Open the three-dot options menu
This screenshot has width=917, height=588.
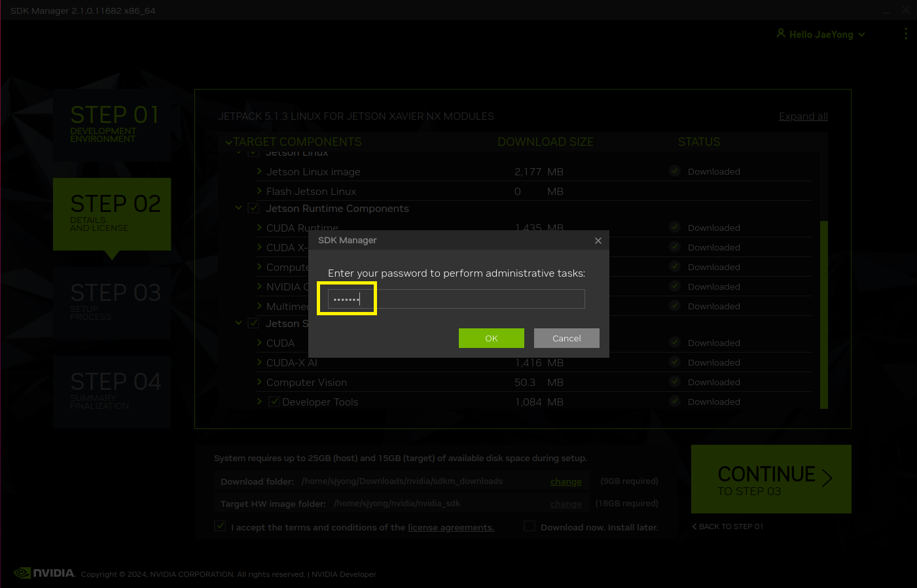[906, 34]
